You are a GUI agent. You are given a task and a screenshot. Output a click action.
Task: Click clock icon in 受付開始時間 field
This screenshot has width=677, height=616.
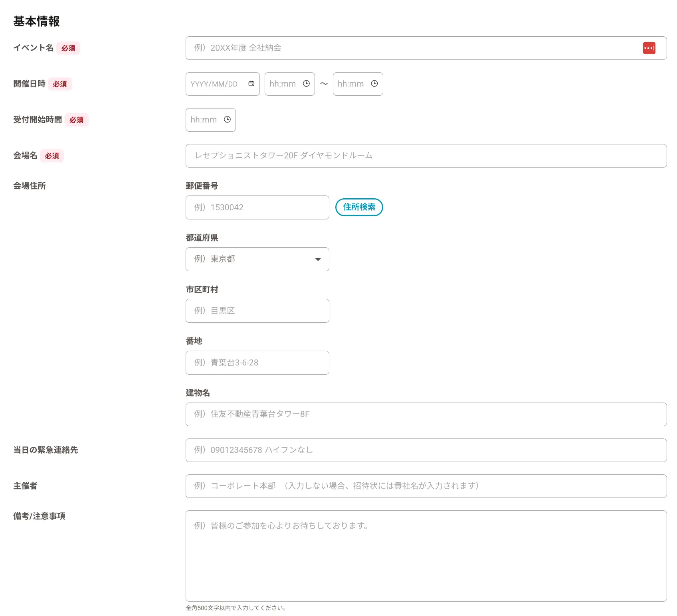[227, 119]
